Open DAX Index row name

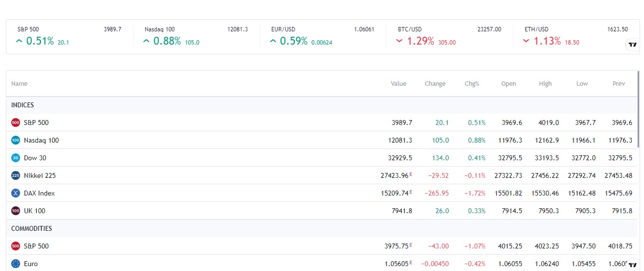pyautogui.click(x=39, y=193)
